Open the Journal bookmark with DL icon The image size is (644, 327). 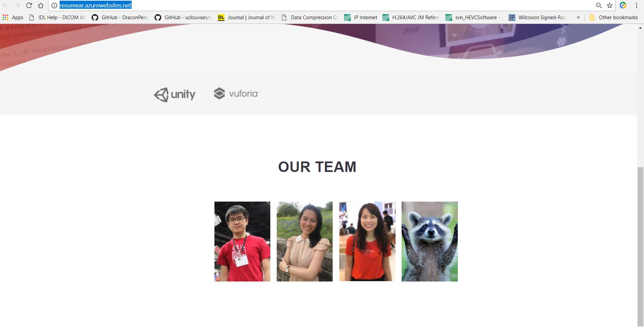pos(246,18)
